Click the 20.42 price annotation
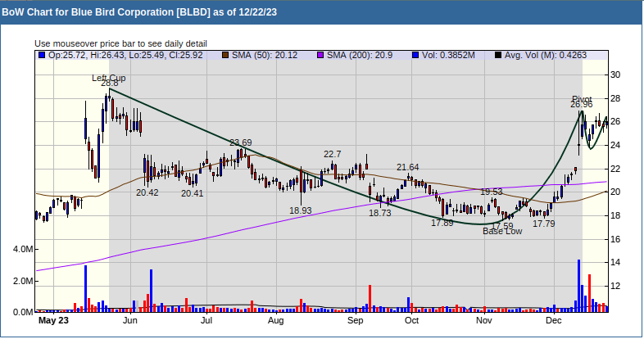The height and width of the screenshot is (339, 644). pos(147,192)
